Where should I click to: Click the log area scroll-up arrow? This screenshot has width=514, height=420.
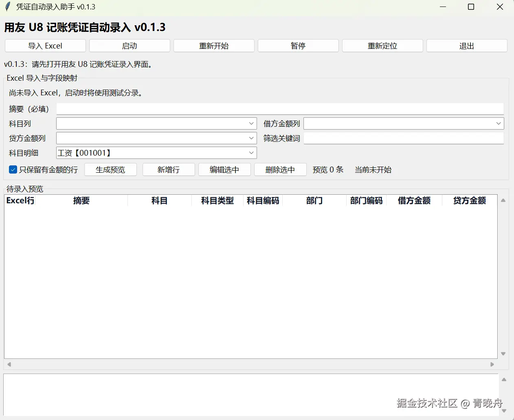tap(504, 379)
